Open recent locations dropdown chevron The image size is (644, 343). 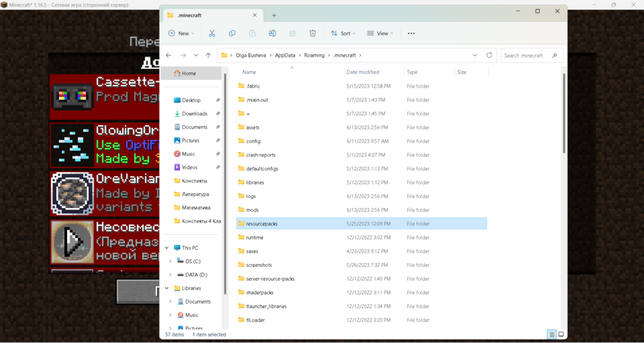tap(196, 55)
